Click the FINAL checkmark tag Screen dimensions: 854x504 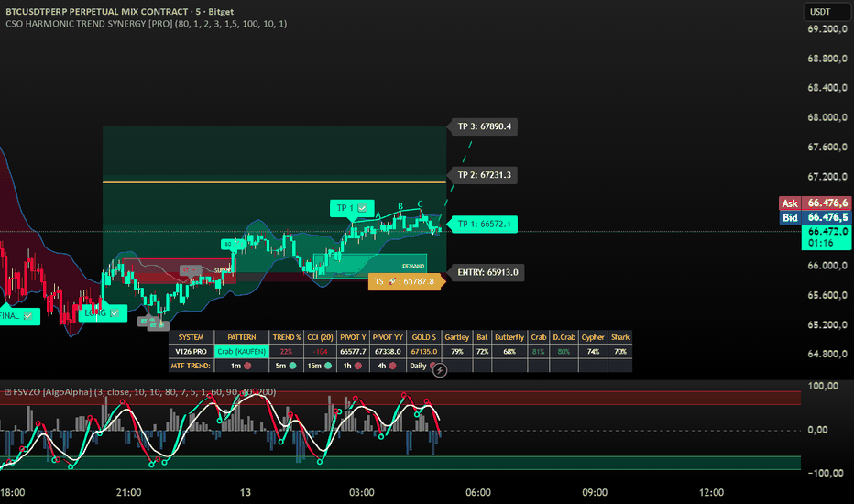pyautogui.click(x=18, y=316)
